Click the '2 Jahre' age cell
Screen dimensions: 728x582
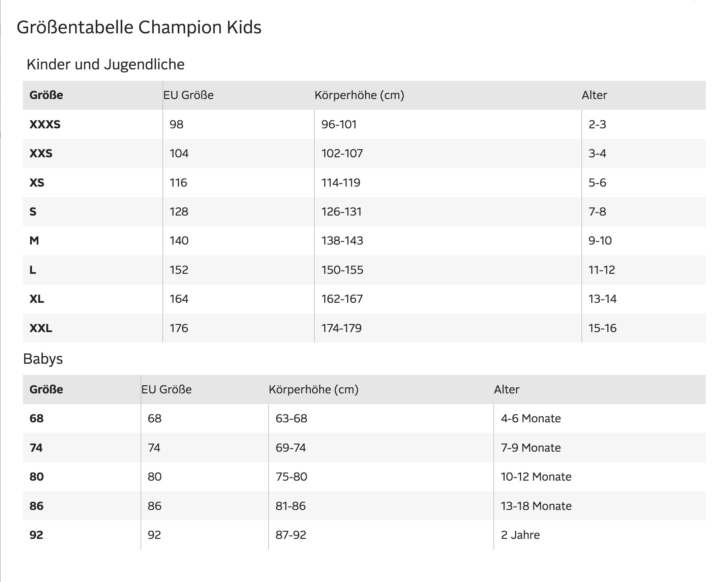(520, 535)
